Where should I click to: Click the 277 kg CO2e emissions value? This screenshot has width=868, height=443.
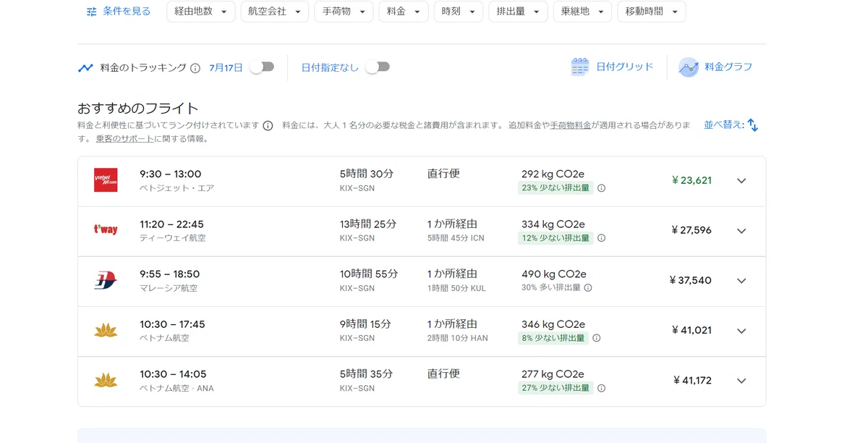coord(553,374)
